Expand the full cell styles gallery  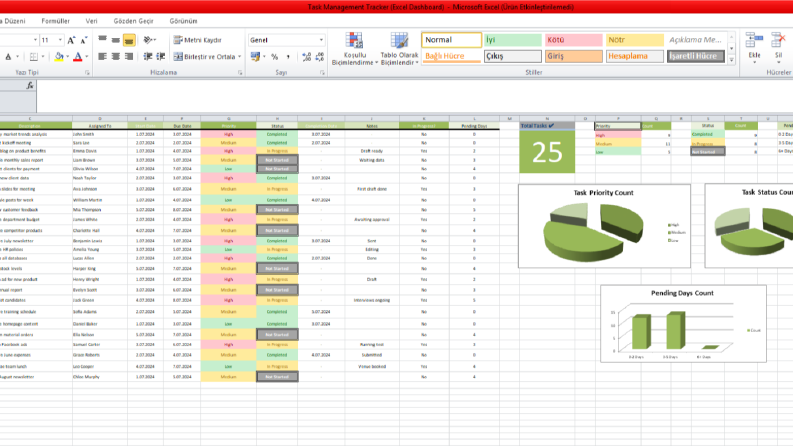(731, 59)
